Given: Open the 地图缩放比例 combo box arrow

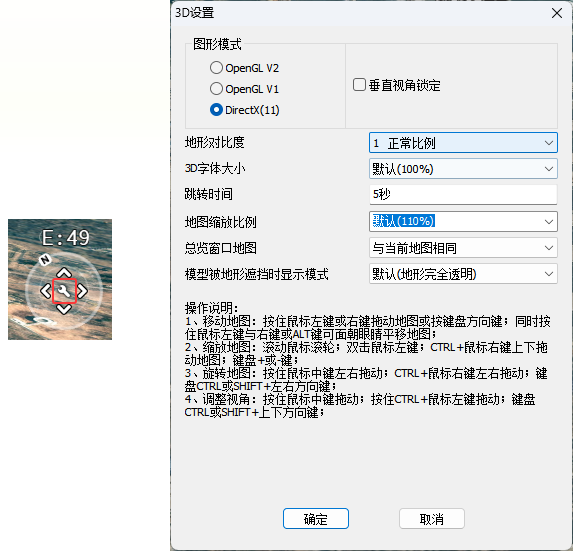Looking at the screenshot, I should 549,221.
